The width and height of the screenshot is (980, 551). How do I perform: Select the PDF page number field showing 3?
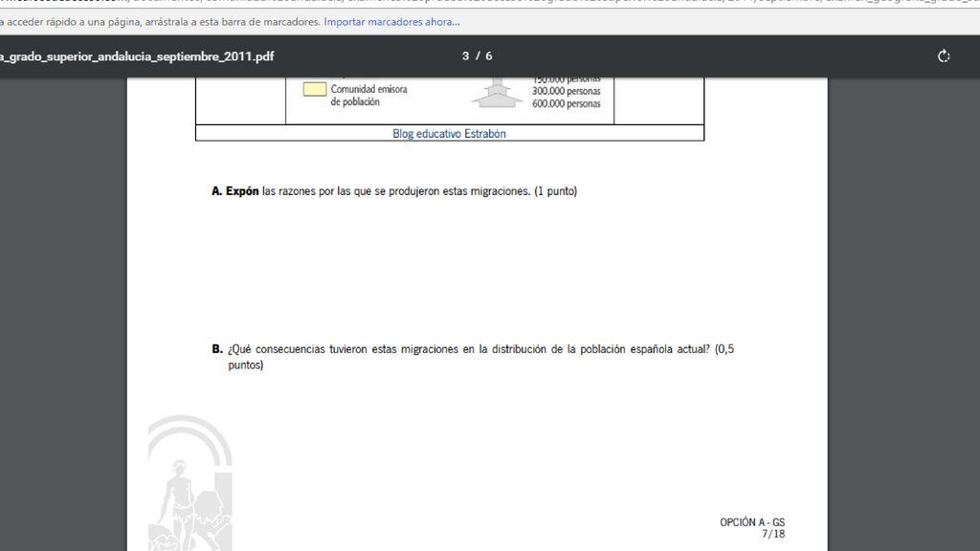[x=466, y=56]
